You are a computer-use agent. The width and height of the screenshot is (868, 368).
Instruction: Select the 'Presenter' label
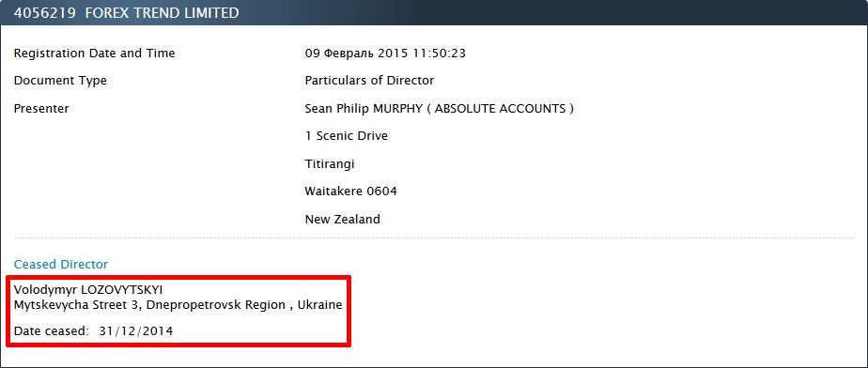41,109
